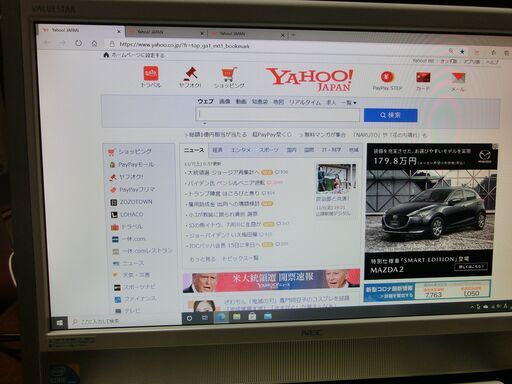Open the ヤフオク! auction hammer icon
This screenshot has height=384, width=512.
190,73
